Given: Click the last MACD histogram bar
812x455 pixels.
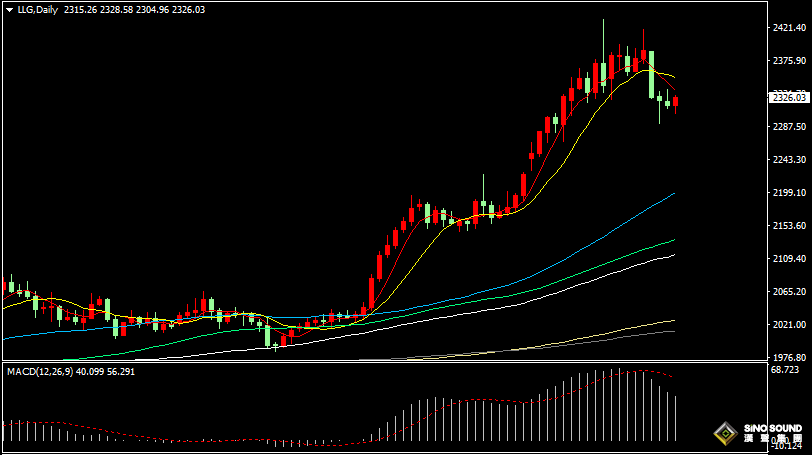Looking at the screenshot, I should (x=676, y=418).
